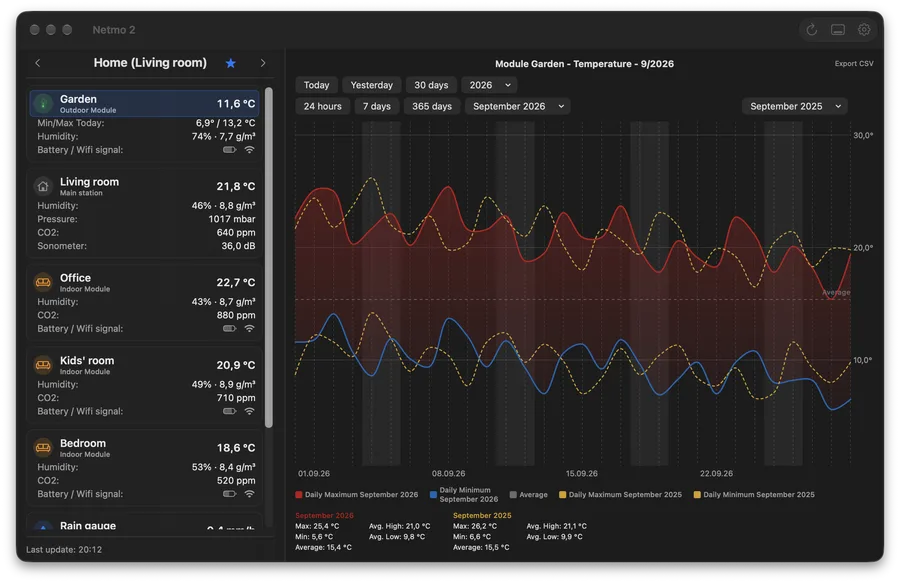Select the Living room temperature 21,8 °C

point(235,186)
